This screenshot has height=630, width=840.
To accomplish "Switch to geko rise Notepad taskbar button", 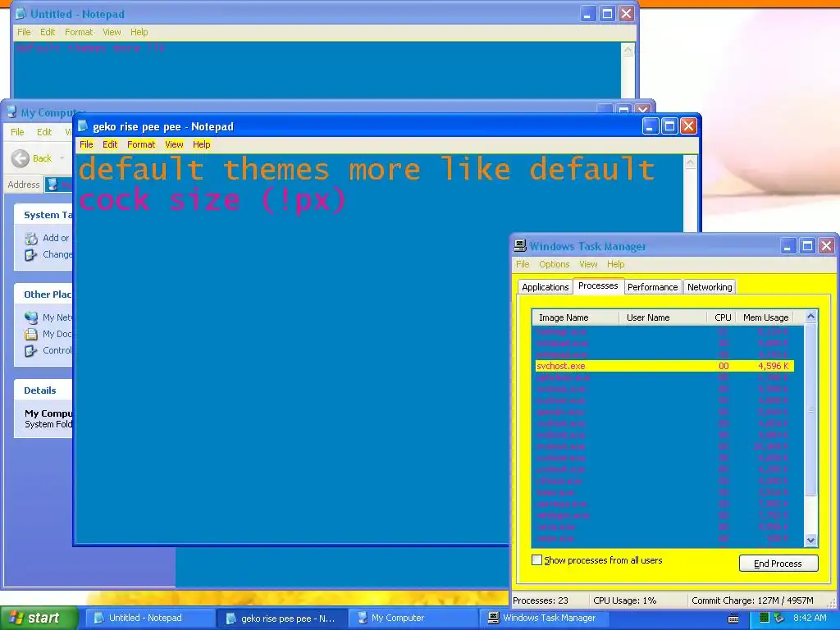I will click(282, 619).
